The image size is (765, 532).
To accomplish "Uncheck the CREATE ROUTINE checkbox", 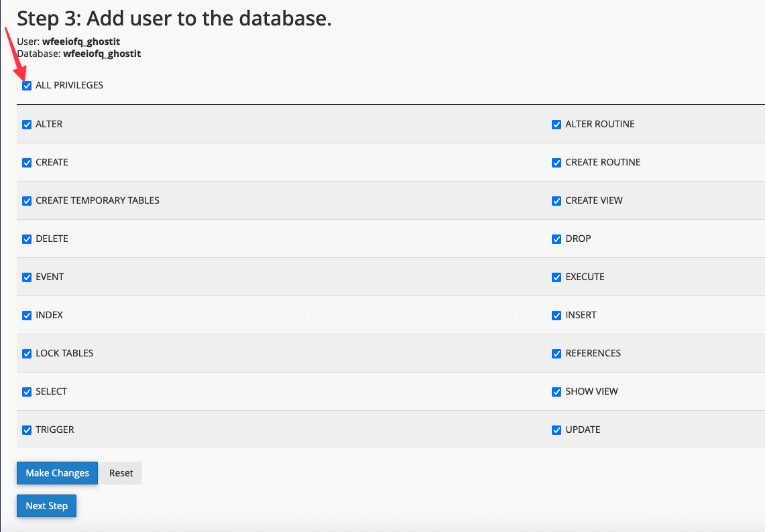I will [556, 163].
